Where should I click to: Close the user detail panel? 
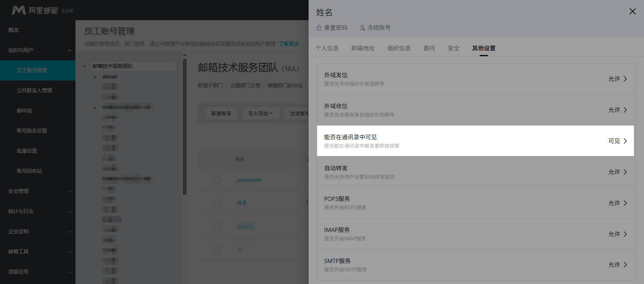[632, 12]
